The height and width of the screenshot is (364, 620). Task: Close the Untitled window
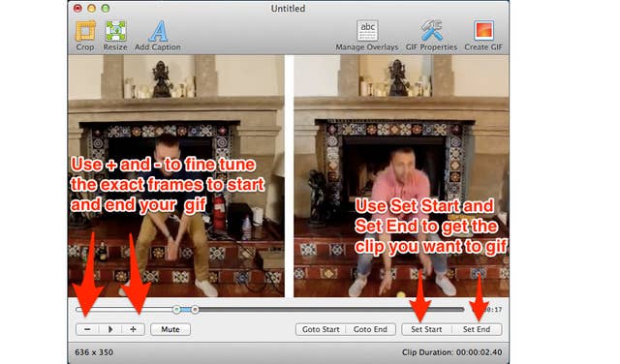pos(77,8)
